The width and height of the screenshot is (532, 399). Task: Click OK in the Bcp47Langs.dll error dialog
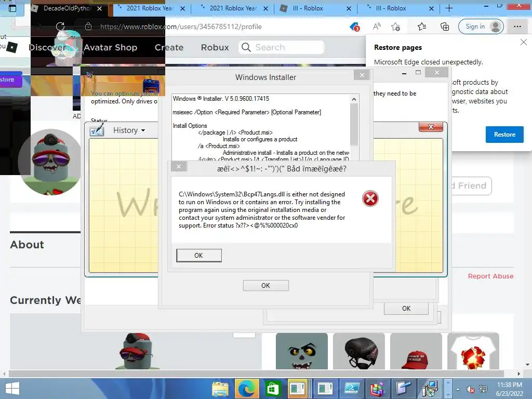tap(199, 255)
